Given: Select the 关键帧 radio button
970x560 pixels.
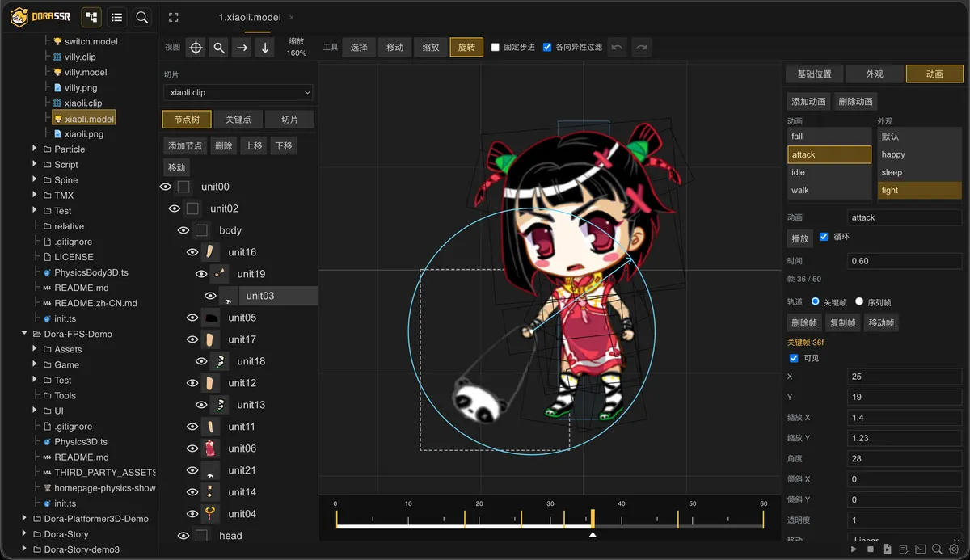Looking at the screenshot, I should tap(816, 301).
